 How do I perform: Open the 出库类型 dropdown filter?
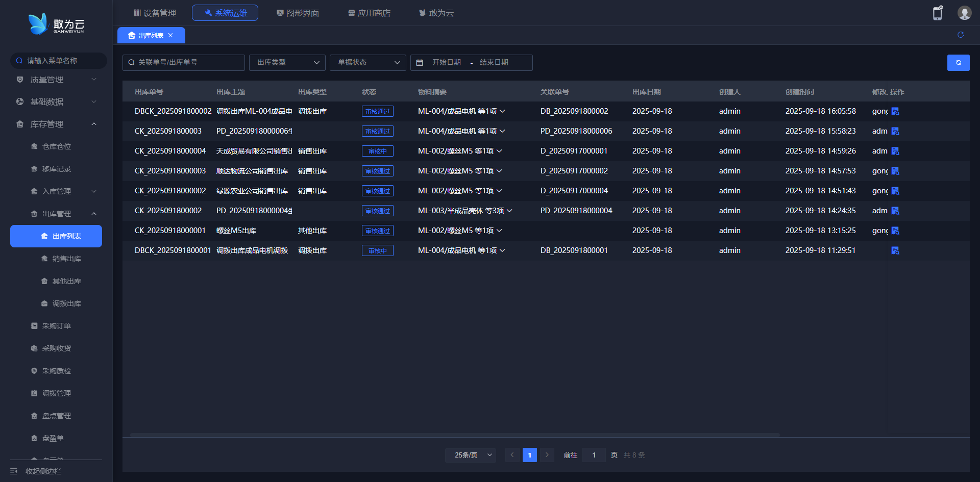[x=287, y=63]
